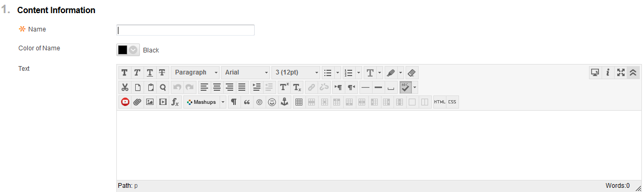
Task: Expand the text color picker arrow
Action: [380, 72]
